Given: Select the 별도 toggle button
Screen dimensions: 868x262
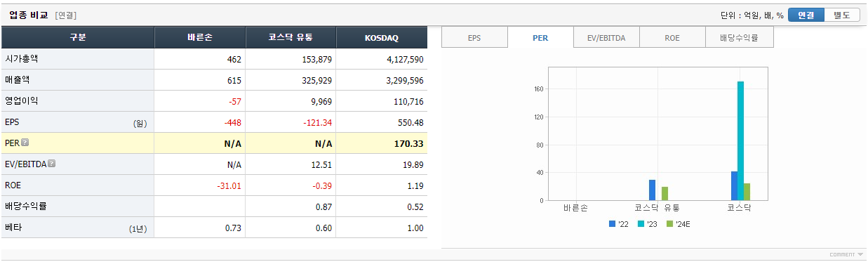Looking at the screenshot, I should (x=841, y=15).
